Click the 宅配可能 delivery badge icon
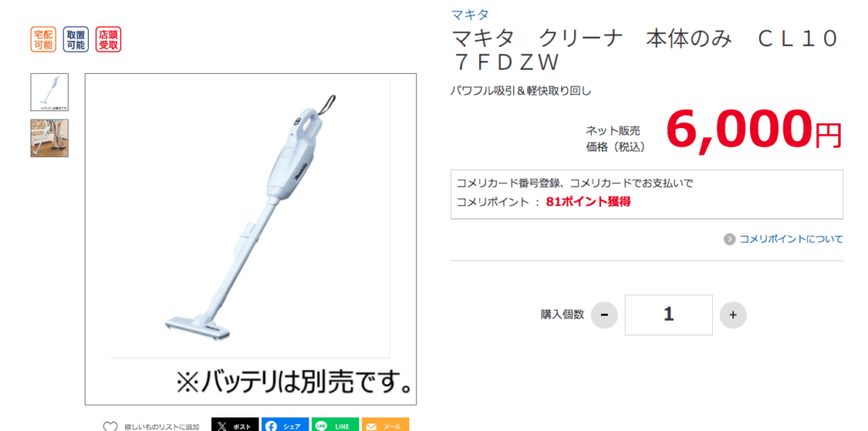 point(43,39)
